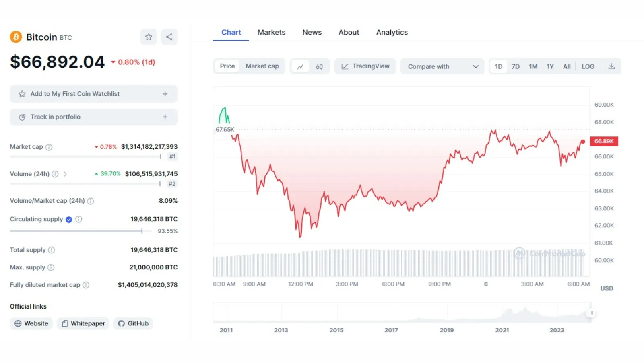Open the Whitepaper link

tap(83, 323)
